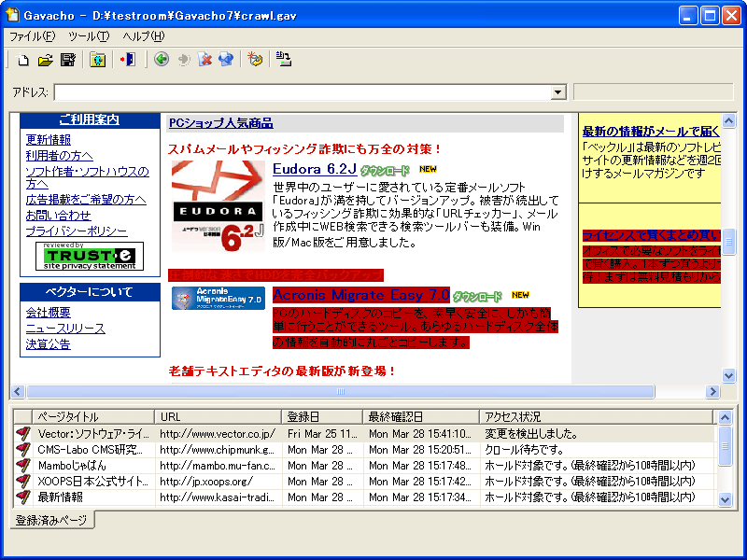
Task: Select the http://www.vector.co.jp/ URL cell
Action: coord(218,434)
